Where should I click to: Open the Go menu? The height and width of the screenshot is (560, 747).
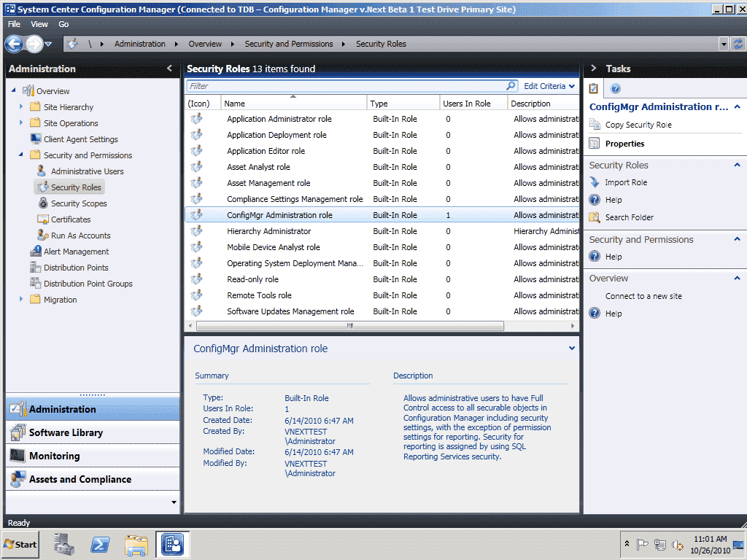pyautogui.click(x=63, y=23)
